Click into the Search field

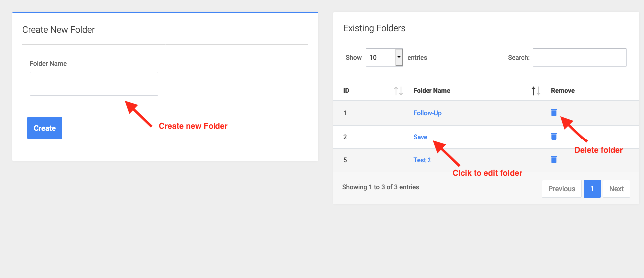pos(580,57)
